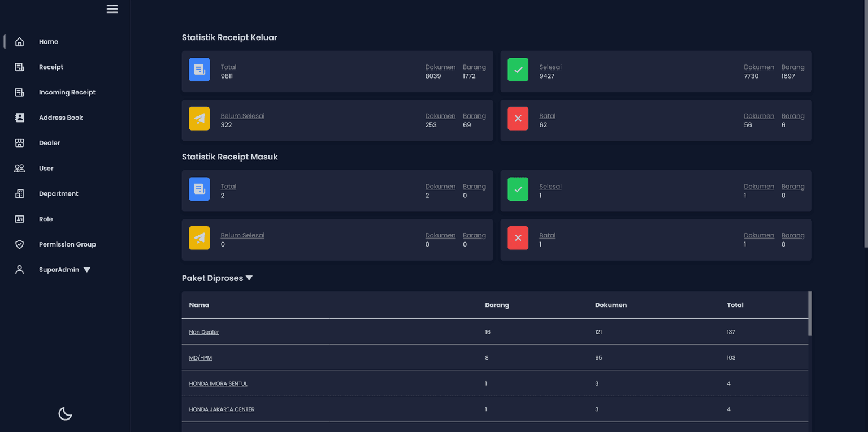The height and width of the screenshot is (432, 868).
Task: Select the Permission Group shield icon
Action: (x=19, y=244)
